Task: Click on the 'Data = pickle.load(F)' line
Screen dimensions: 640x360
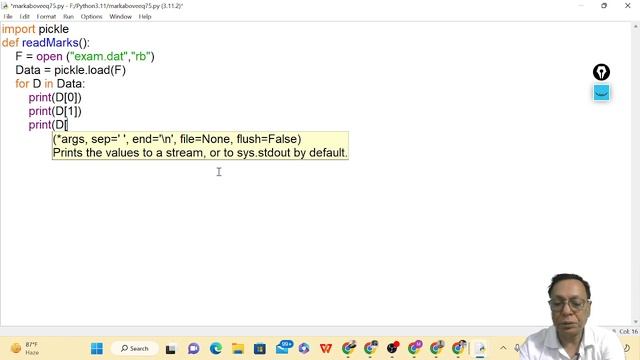Action: click(71, 70)
